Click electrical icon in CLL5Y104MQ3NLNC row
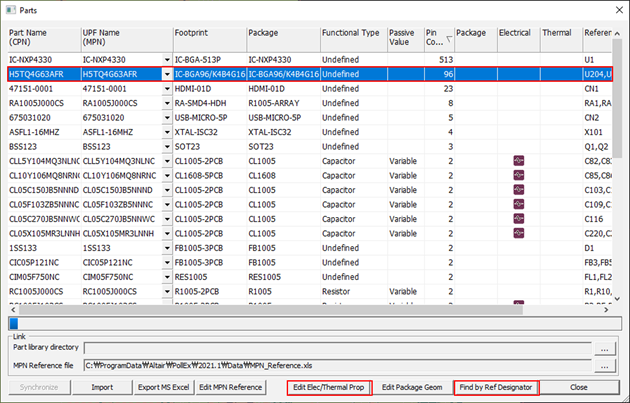 pos(518,160)
